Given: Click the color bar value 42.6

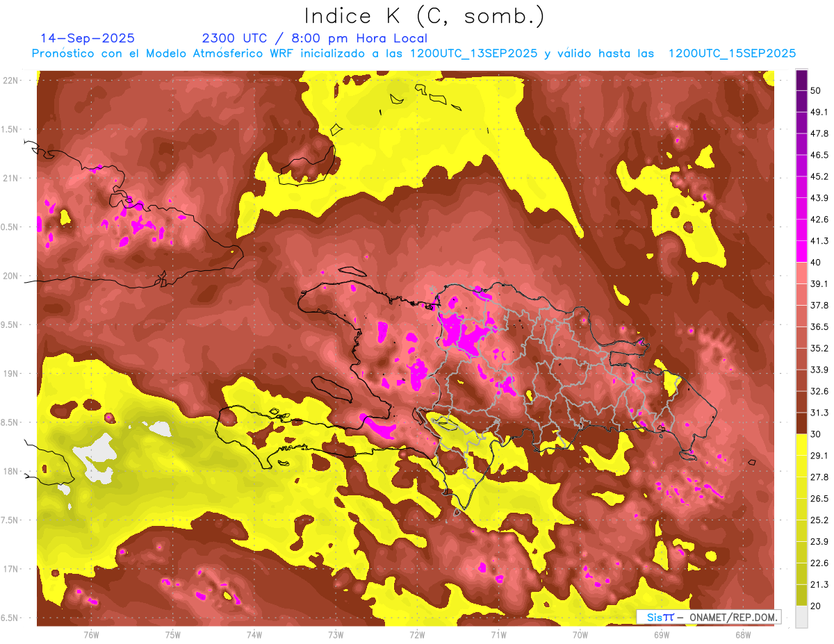Looking at the screenshot, I should pos(819,220).
